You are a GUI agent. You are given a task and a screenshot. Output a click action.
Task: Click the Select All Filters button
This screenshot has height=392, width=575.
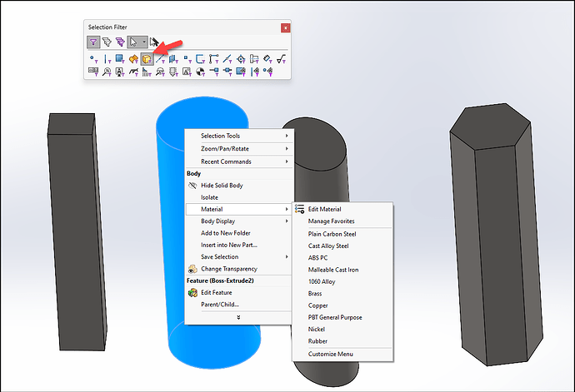tap(120, 41)
